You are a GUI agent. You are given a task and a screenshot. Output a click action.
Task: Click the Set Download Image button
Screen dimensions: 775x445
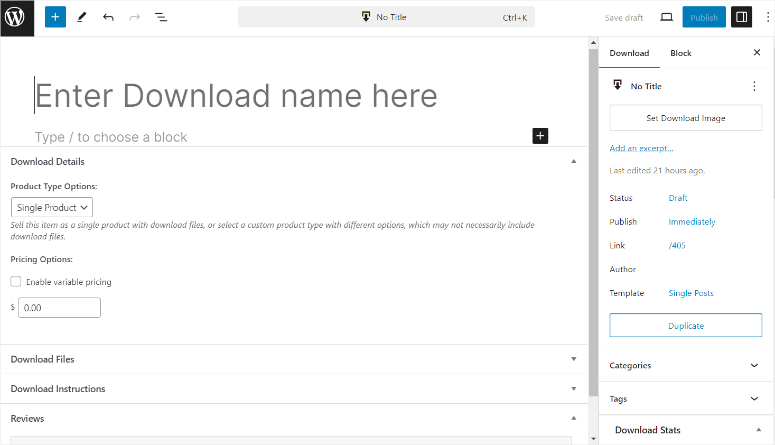coord(685,118)
